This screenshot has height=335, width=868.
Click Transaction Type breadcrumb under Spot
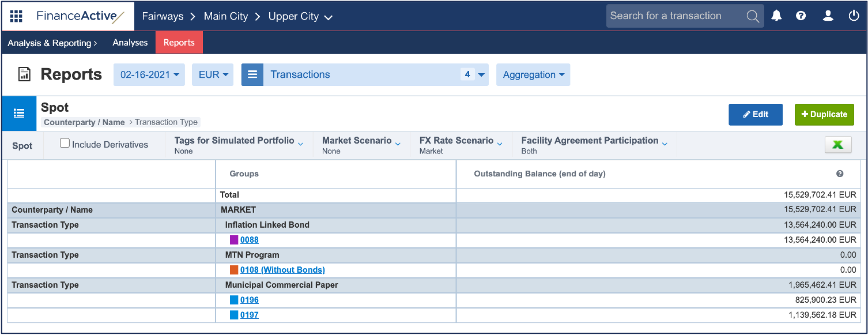167,122
